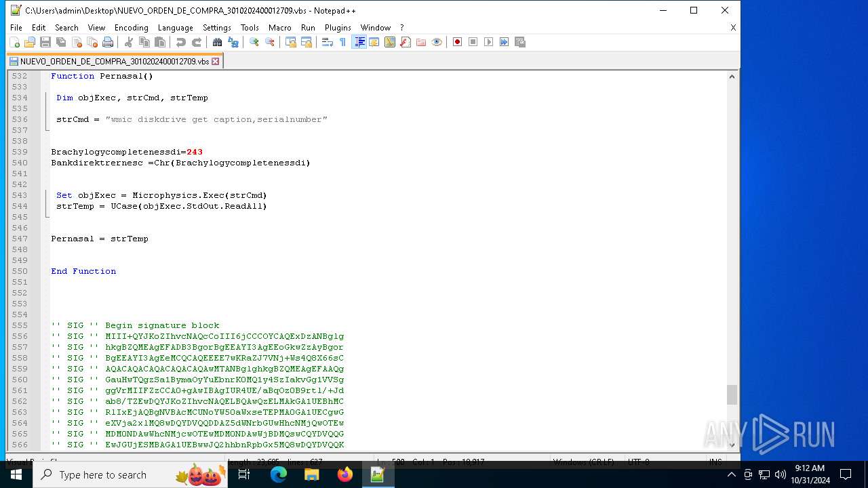Click the 'Begin signature block' comment line

pyautogui.click(x=136, y=325)
